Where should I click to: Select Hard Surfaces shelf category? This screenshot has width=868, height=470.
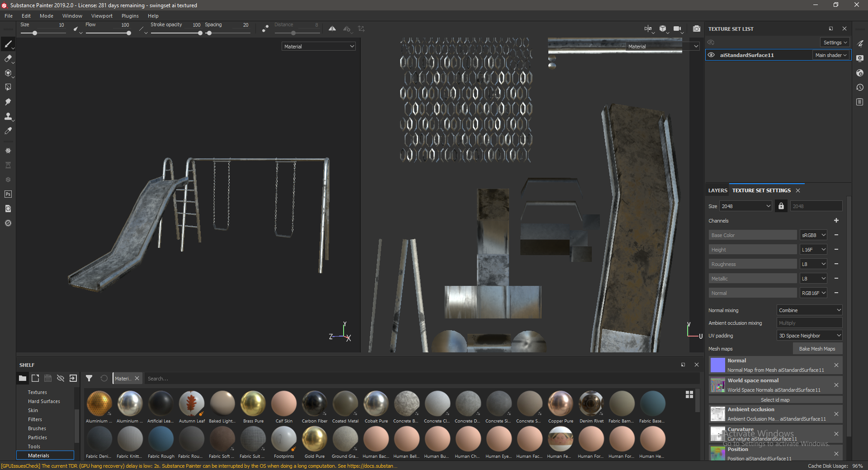click(x=44, y=401)
